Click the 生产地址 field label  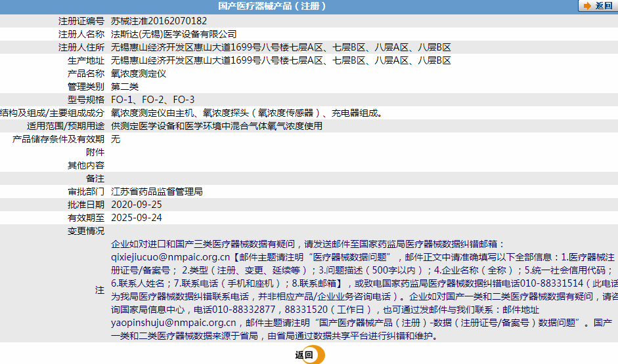pos(86,60)
